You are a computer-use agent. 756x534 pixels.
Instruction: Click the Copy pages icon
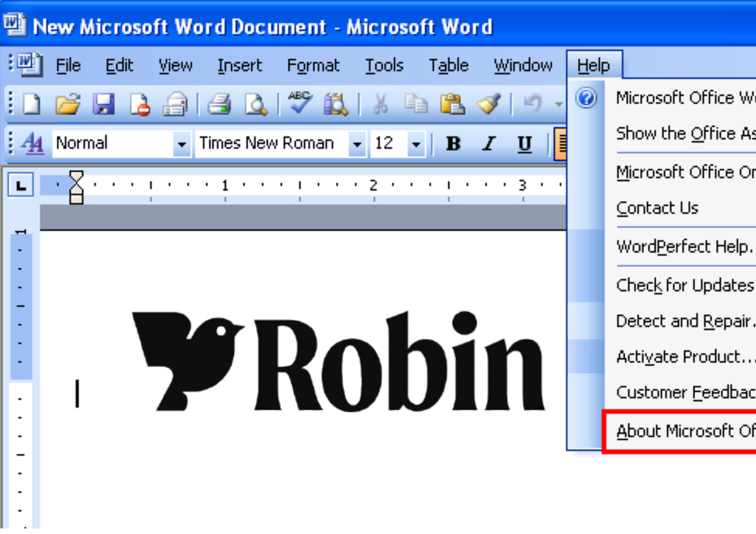click(x=416, y=104)
